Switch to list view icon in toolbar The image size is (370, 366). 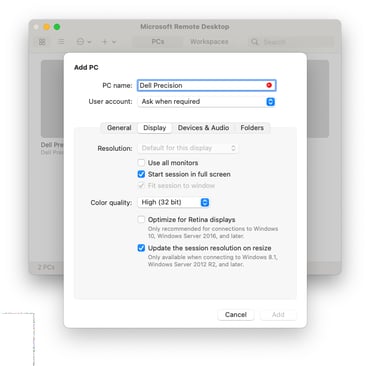61,42
